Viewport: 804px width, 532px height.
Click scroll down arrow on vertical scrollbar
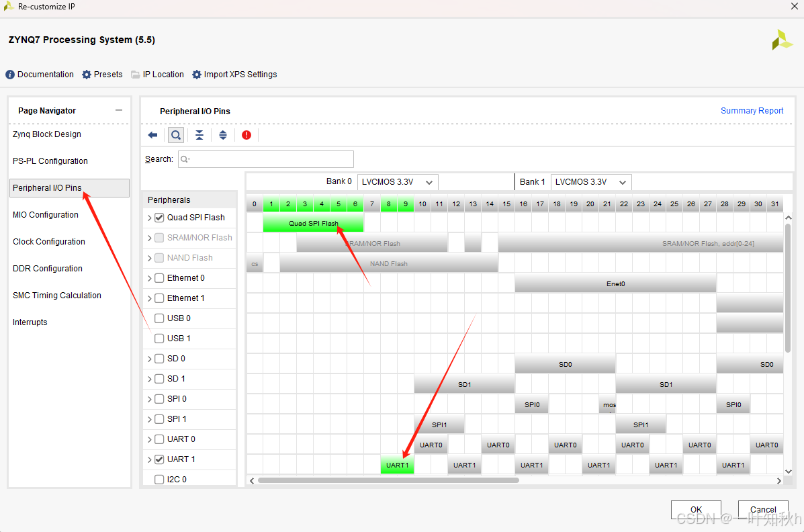[788, 471]
